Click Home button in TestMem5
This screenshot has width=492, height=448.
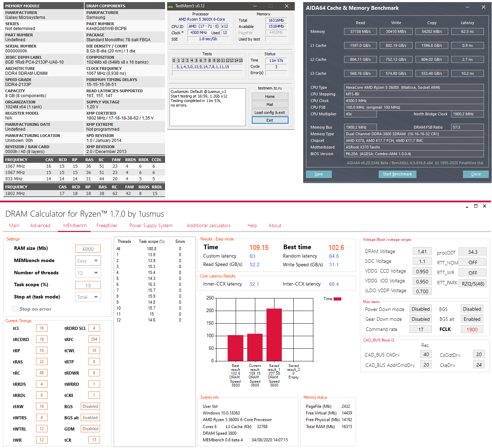point(270,96)
